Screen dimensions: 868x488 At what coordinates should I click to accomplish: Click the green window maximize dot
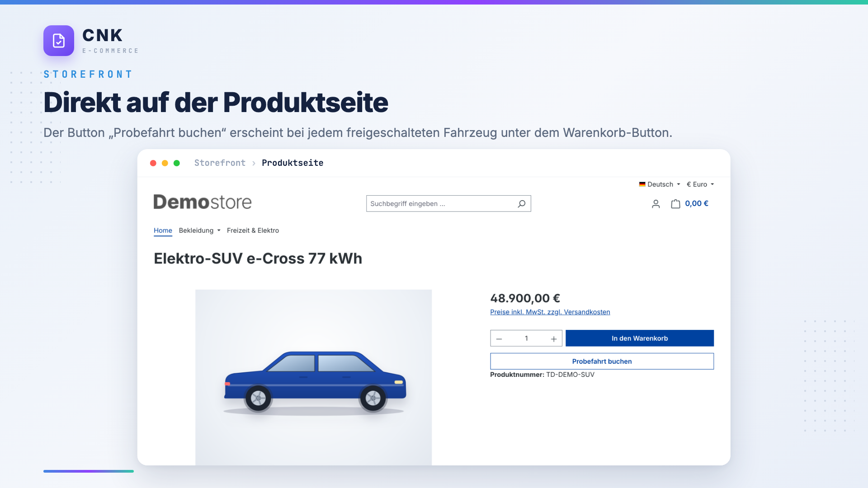(177, 163)
